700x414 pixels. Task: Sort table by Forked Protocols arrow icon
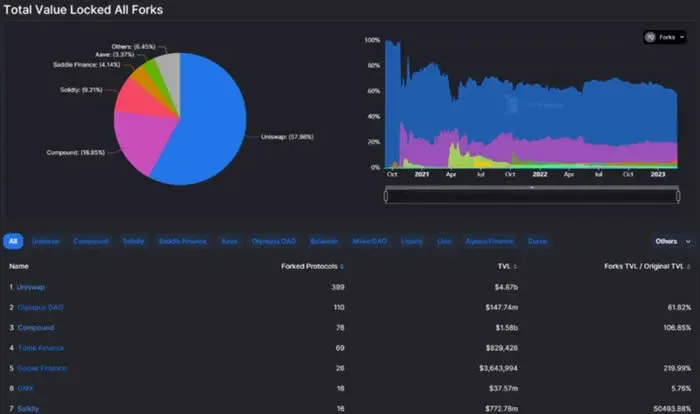(342, 267)
